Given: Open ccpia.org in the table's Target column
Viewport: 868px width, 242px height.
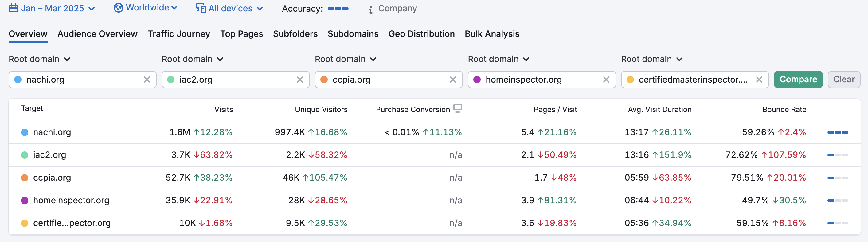Looking at the screenshot, I should [x=52, y=178].
